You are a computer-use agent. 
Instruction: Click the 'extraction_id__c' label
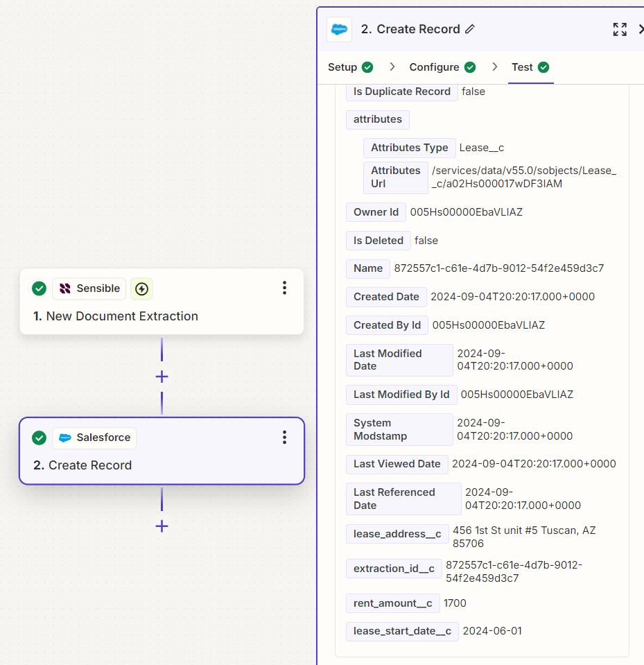[394, 569]
